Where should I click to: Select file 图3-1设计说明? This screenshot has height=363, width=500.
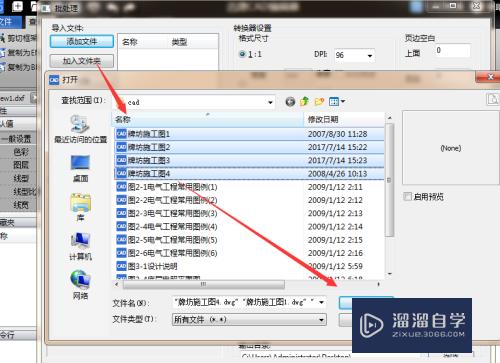click(x=147, y=266)
